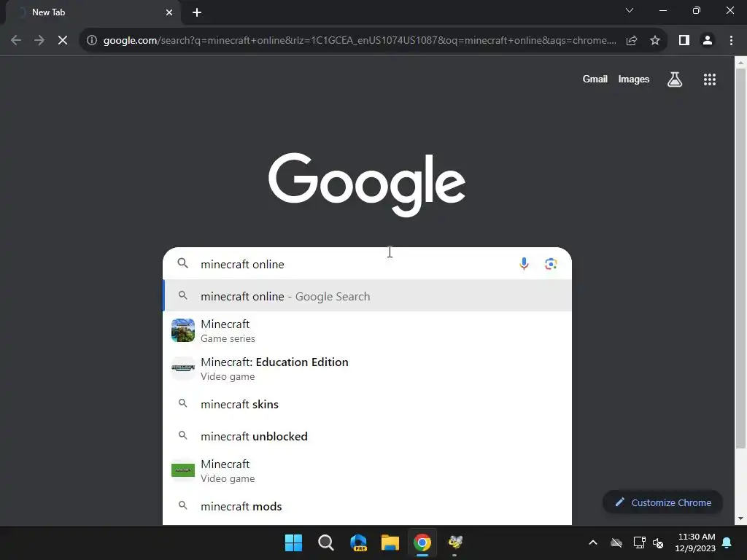Open Chrome three-dot menu
Viewport: 747px width, 560px height.
(731, 41)
